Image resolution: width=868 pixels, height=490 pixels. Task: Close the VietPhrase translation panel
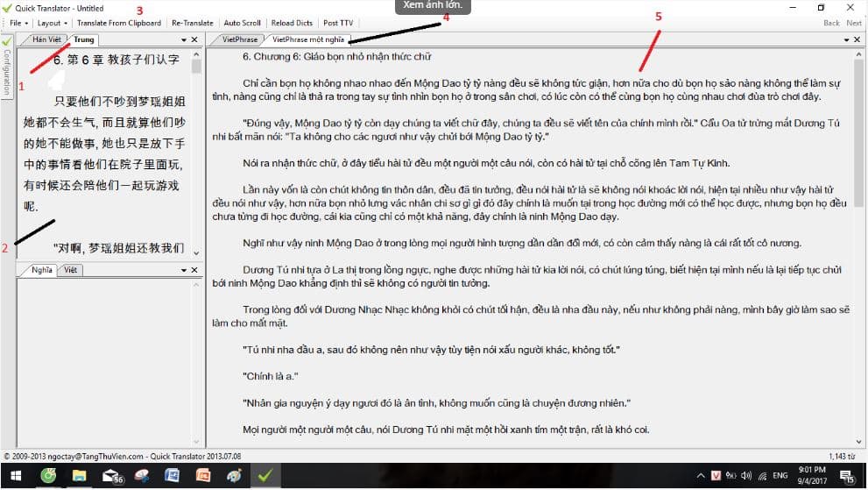point(857,40)
